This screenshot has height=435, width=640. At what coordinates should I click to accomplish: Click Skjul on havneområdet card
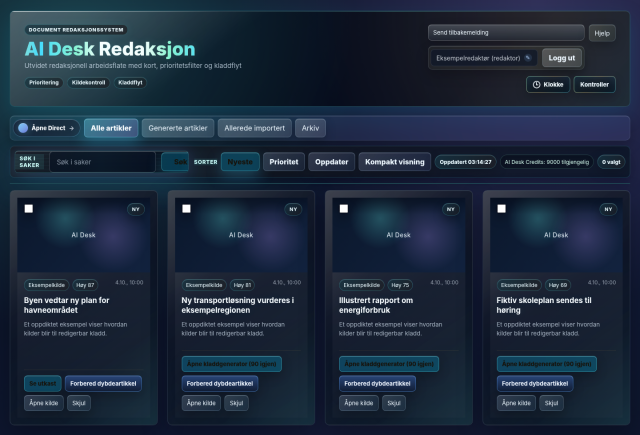tap(79, 403)
